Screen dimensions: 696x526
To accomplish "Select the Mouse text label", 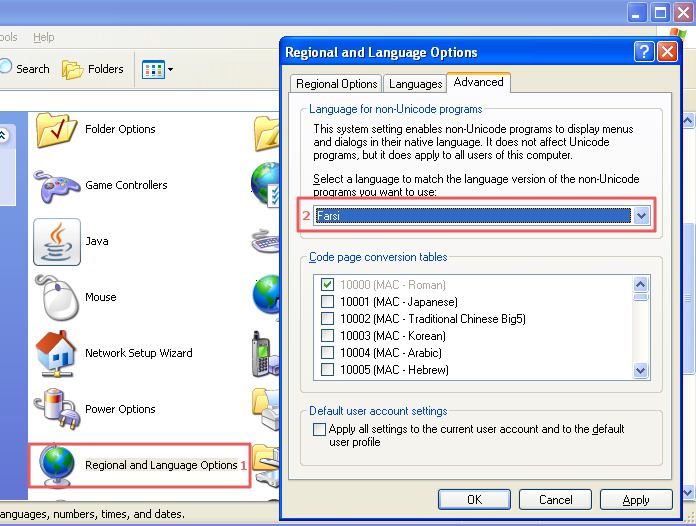I will (x=101, y=297).
